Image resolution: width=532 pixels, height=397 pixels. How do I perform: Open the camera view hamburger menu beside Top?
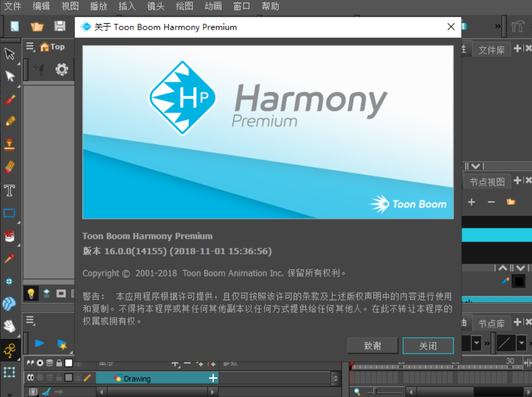point(30,47)
